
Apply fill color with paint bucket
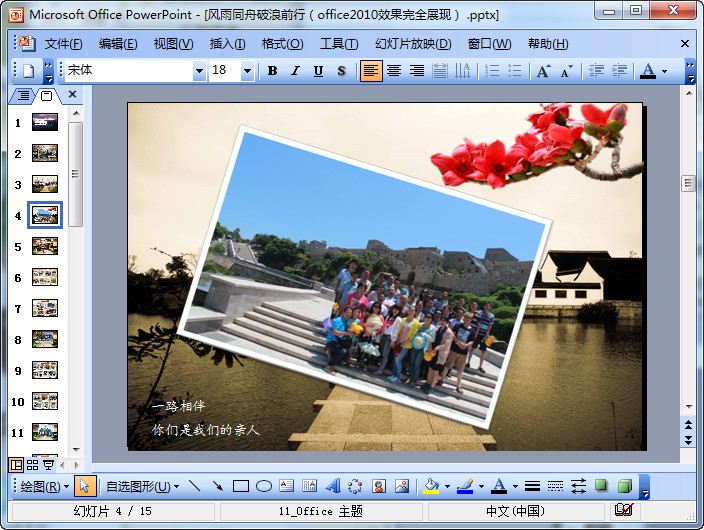point(431,486)
